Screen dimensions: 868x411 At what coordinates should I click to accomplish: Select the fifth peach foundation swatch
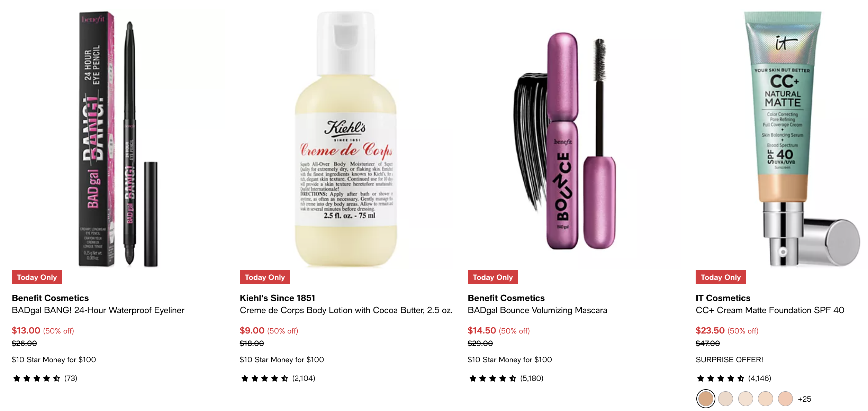point(785,399)
